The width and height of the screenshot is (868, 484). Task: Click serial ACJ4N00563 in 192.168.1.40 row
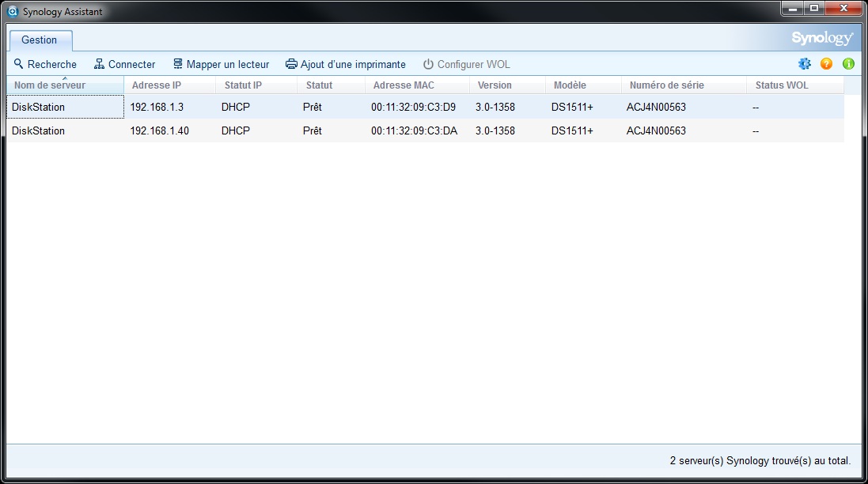(x=656, y=130)
